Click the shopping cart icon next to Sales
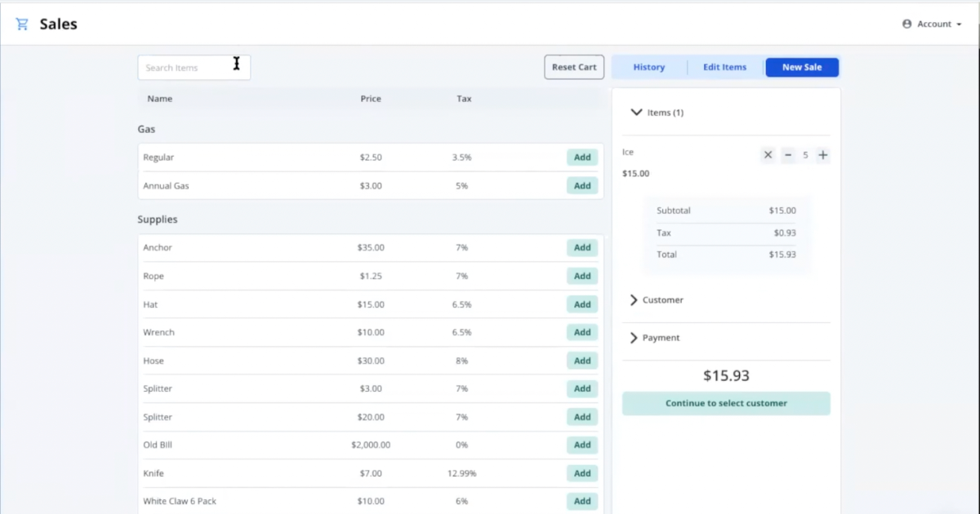 pos(22,23)
